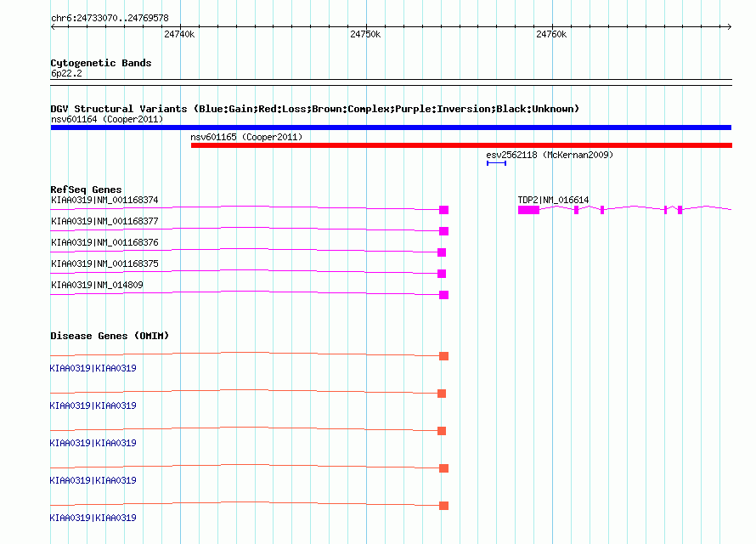This screenshot has height=544, width=756.
Task: Click the nsv601165 (Cooper2011) label
Action: (246, 137)
